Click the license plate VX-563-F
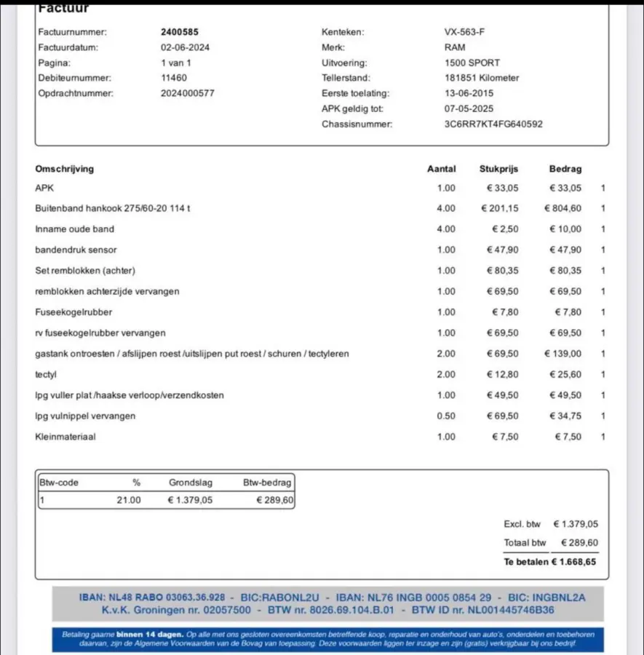644x655 pixels. 464,32
